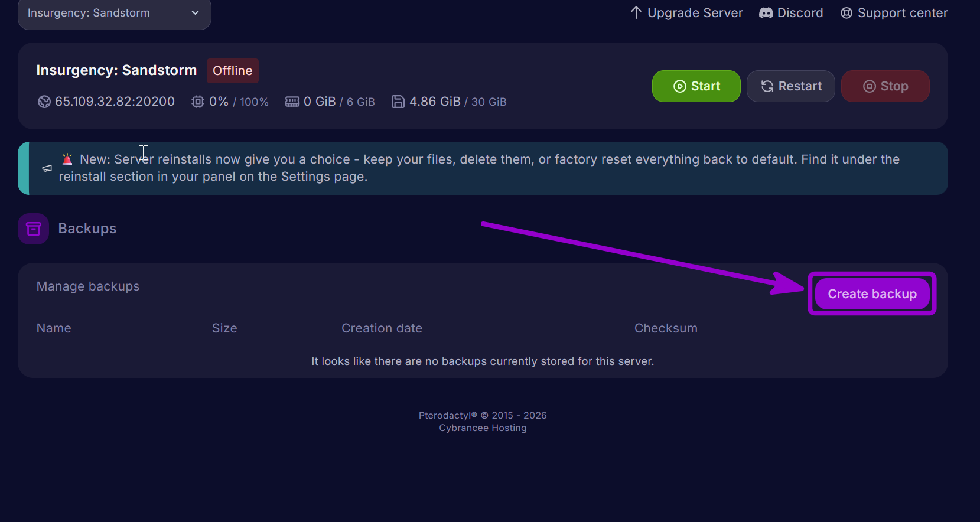Click the up-arrow icon beside Upgrade Server
Screen dimensions: 980x522
pyautogui.click(x=636, y=13)
